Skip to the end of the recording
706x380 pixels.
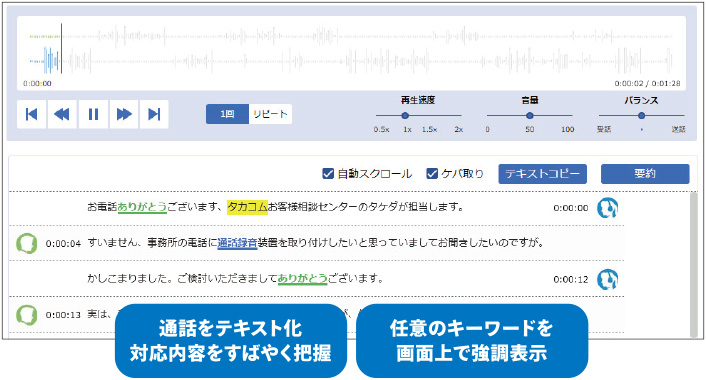tap(154, 114)
